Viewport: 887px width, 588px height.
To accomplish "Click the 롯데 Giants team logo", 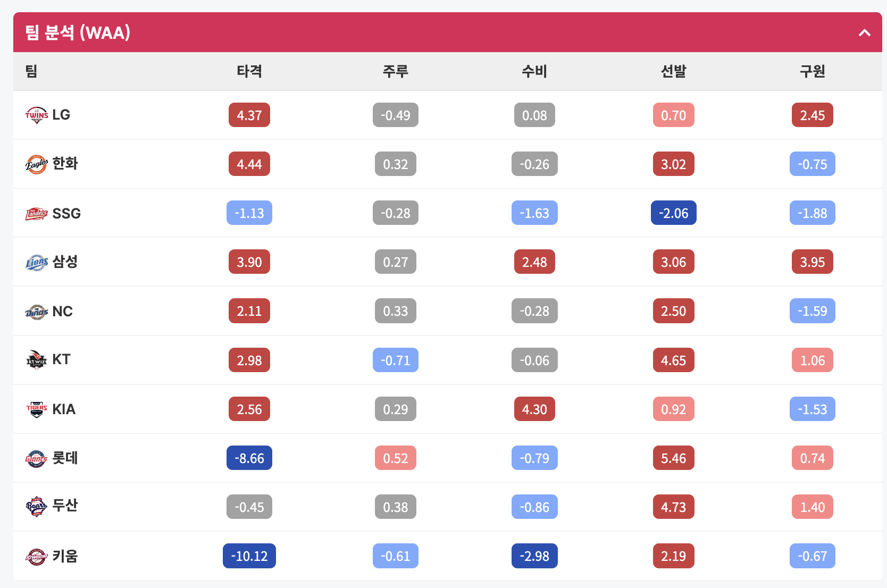I will coord(37,458).
